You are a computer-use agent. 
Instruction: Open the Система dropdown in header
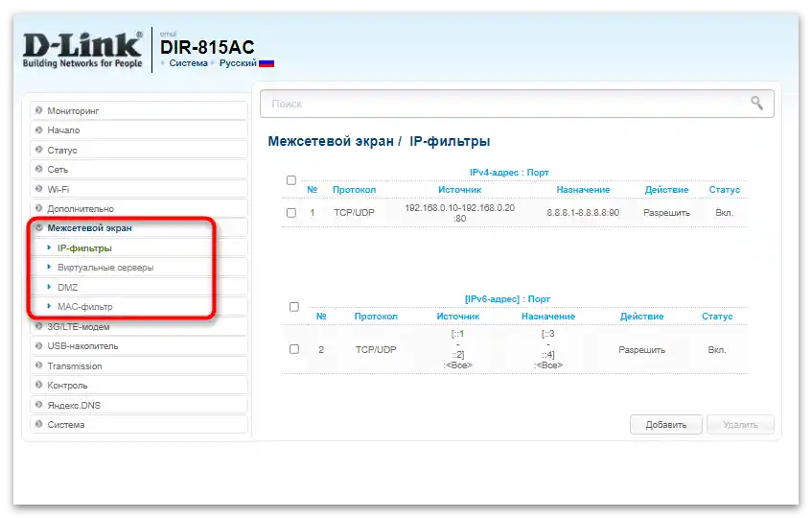coord(188,63)
